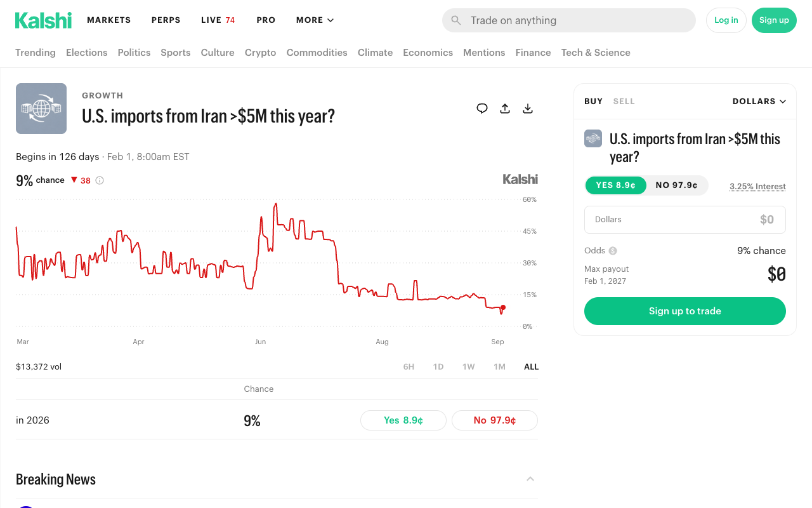Screen dimensions: 812x508
Task: Open the Trending category
Action: (36, 53)
